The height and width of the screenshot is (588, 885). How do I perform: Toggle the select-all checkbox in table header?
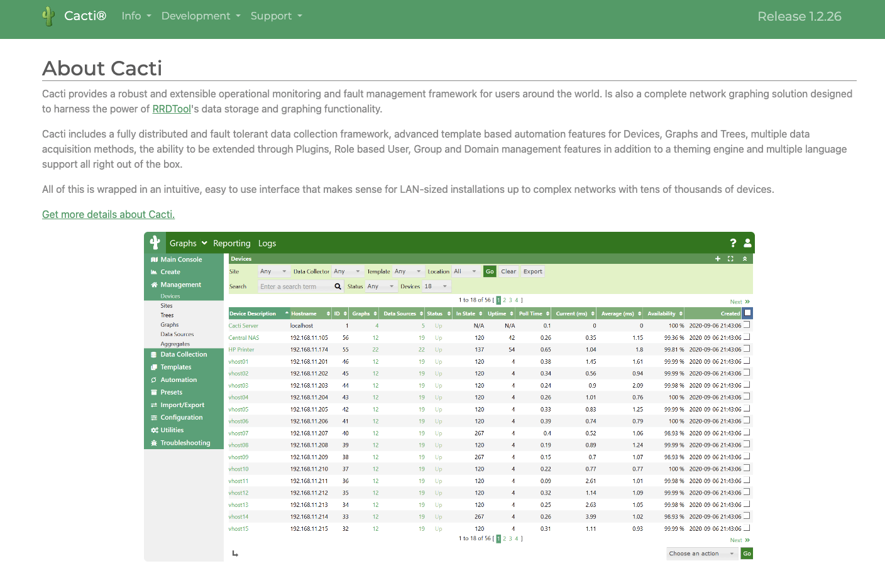747,313
